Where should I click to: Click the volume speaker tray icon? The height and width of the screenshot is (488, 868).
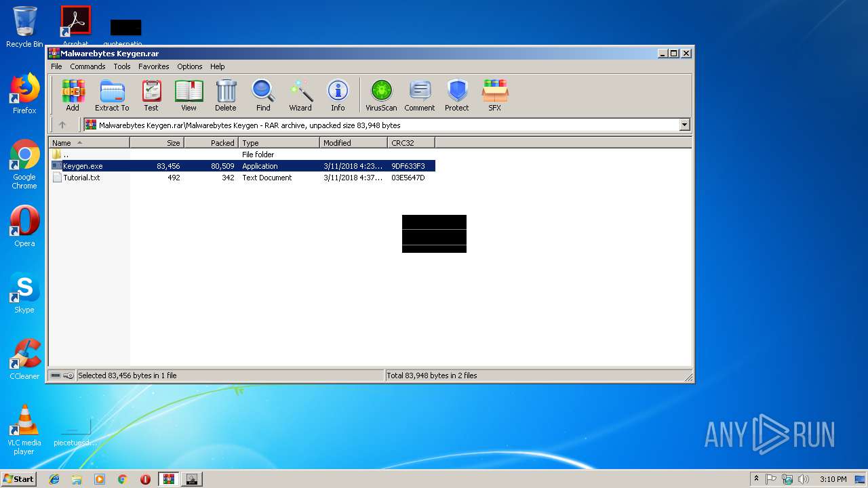pyautogui.click(x=804, y=479)
